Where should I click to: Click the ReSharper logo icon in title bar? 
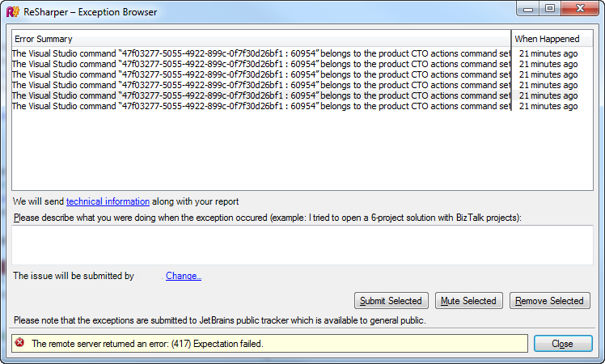[13, 12]
